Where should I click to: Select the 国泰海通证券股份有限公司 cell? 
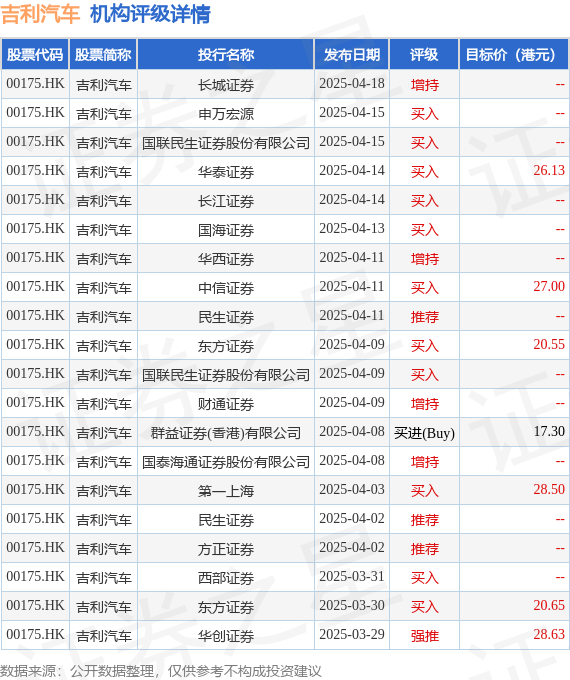pyautogui.click(x=226, y=462)
